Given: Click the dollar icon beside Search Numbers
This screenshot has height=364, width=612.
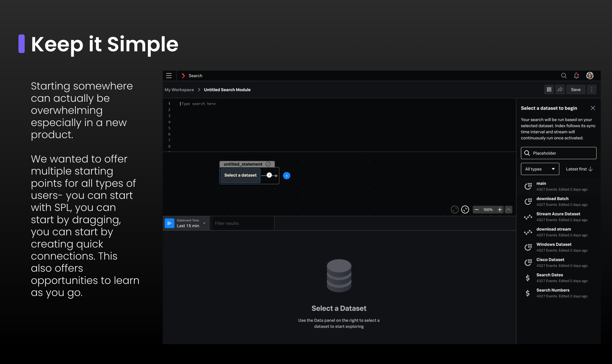Looking at the screenshot, I should coord(528,293).
